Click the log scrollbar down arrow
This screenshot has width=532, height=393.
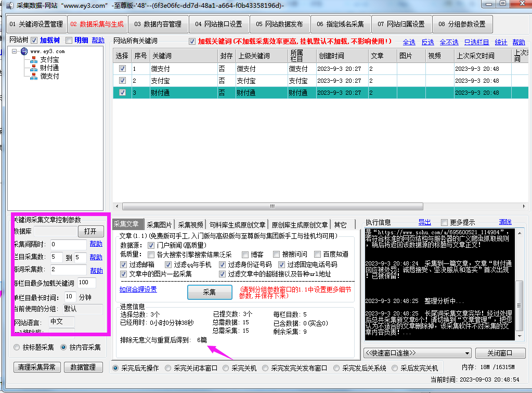tap(519, 336)
